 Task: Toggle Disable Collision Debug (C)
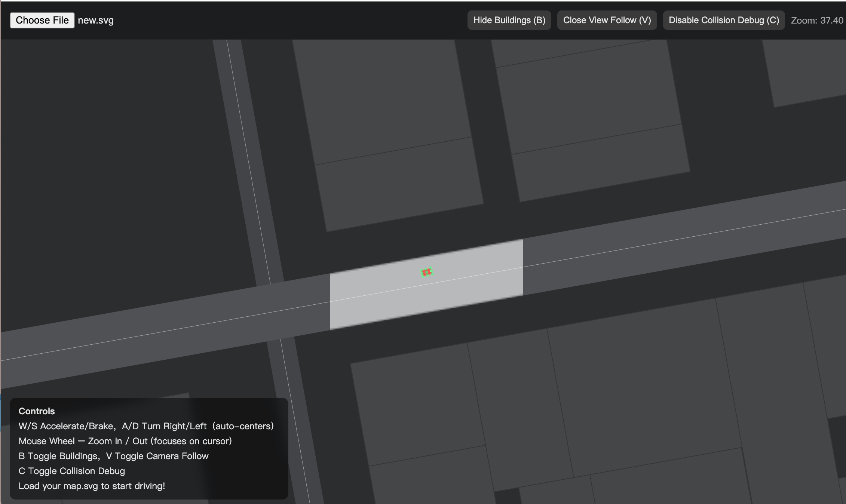(723, 20)
